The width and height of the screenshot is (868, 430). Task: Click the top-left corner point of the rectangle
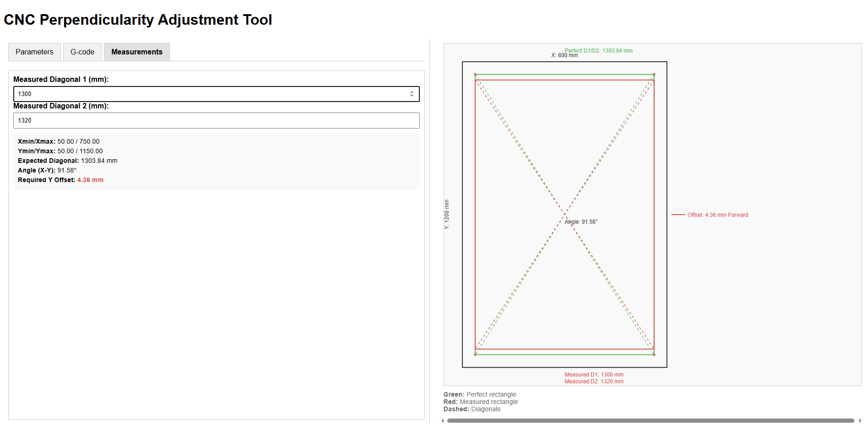pyautogui.click(x=475, y=75)
